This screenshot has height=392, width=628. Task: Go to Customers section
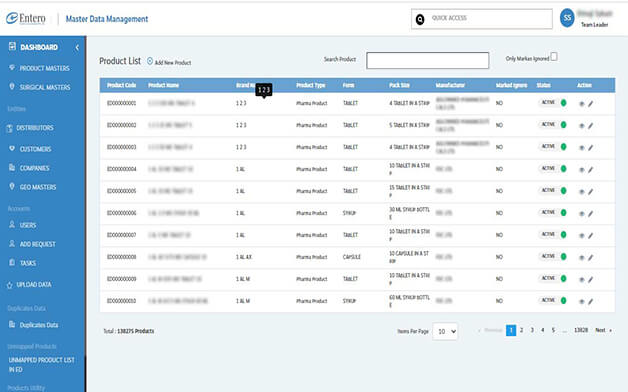click(36, 149)
